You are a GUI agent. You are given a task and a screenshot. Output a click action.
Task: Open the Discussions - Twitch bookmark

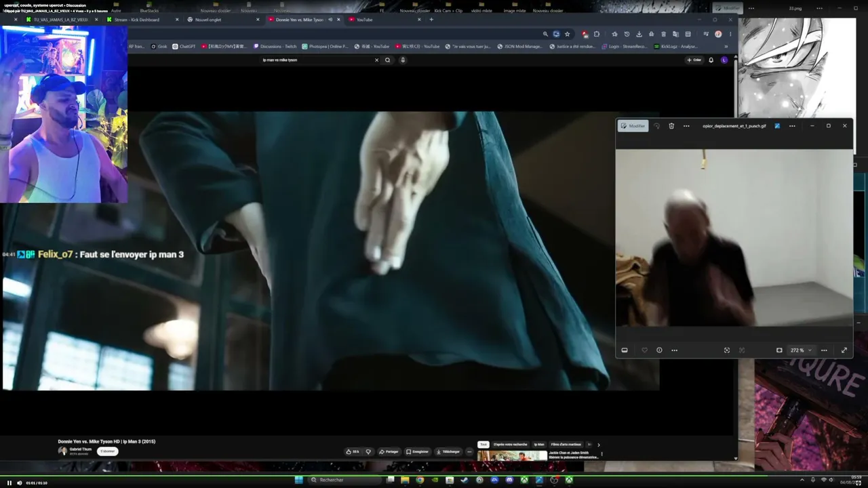[x=275, y=47]
